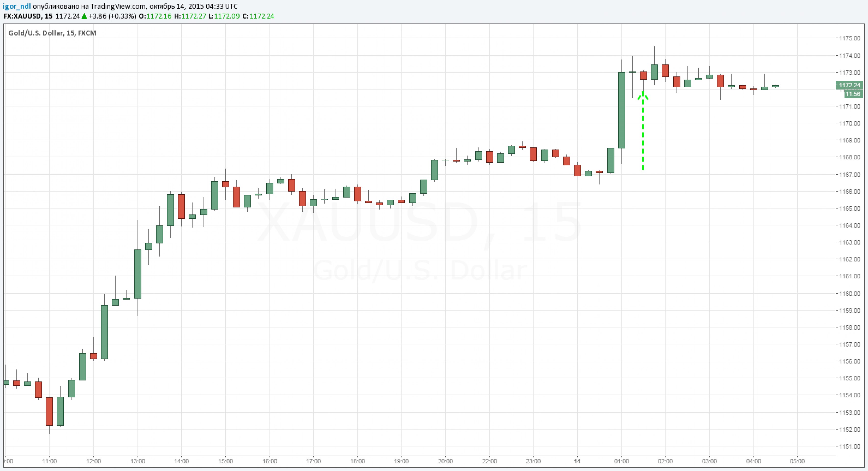The height and width of the screenshot is (471, 868).
Task: Click the 1151.00 price axis label
Action: [849, 446]
